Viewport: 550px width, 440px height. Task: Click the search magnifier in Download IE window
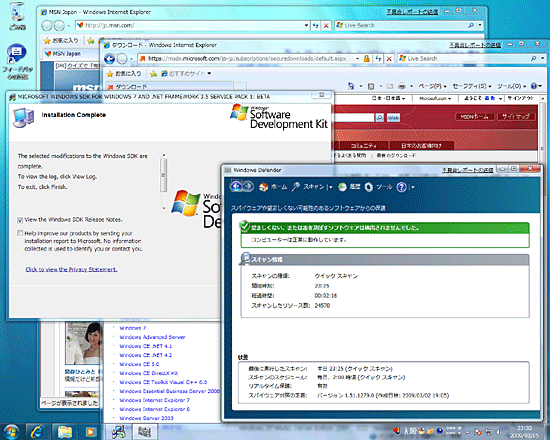(534, 59)
